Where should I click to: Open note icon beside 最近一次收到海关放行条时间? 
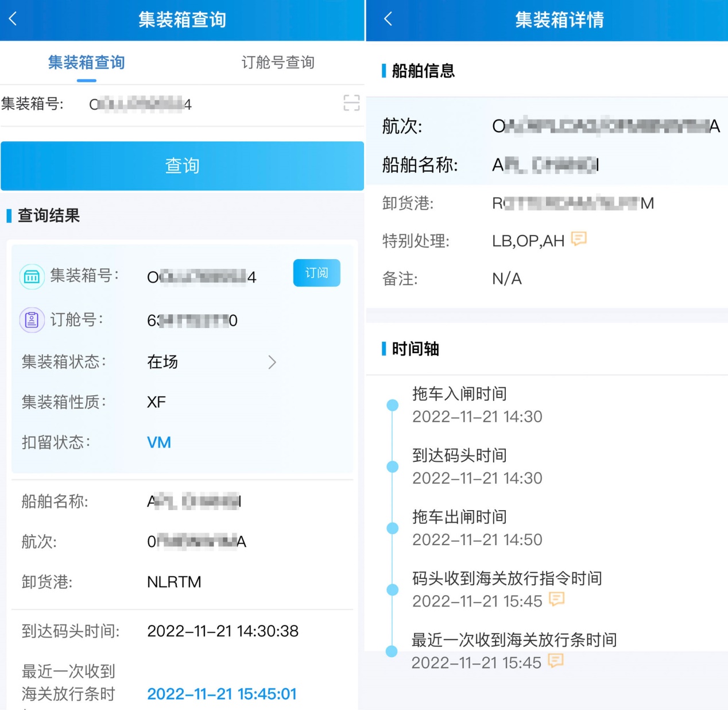pyautogui.click(x=555, y=661)
